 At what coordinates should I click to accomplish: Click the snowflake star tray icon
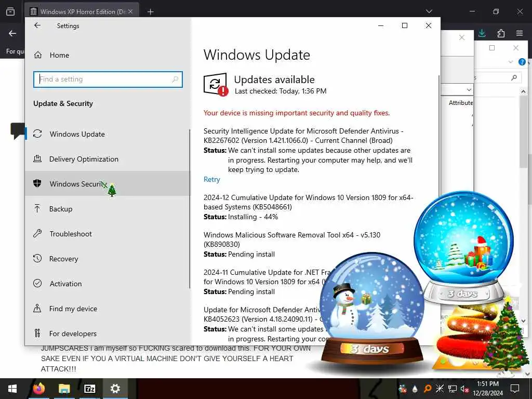coord(440,389)
